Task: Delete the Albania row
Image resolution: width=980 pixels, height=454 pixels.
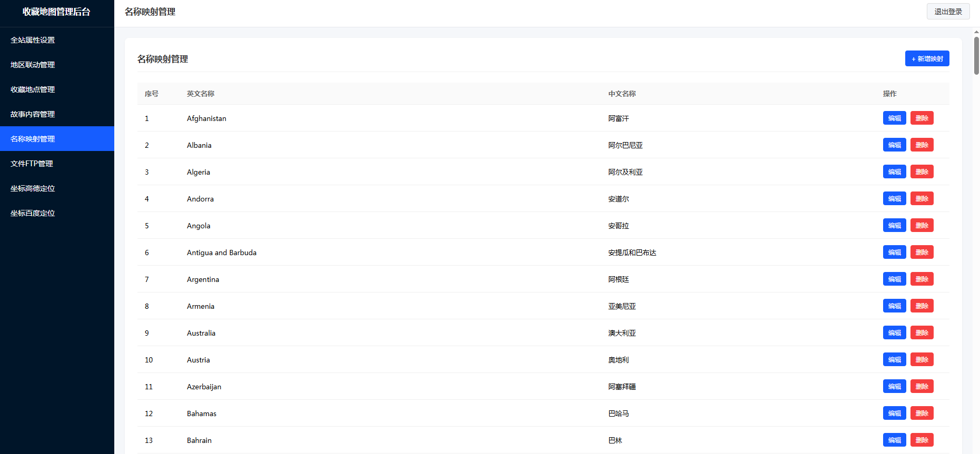Action: coord(922,145)
